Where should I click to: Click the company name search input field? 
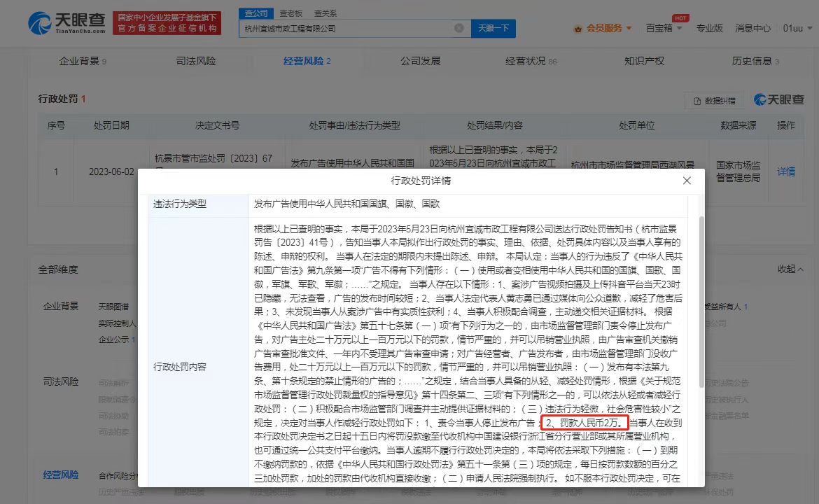346,29
